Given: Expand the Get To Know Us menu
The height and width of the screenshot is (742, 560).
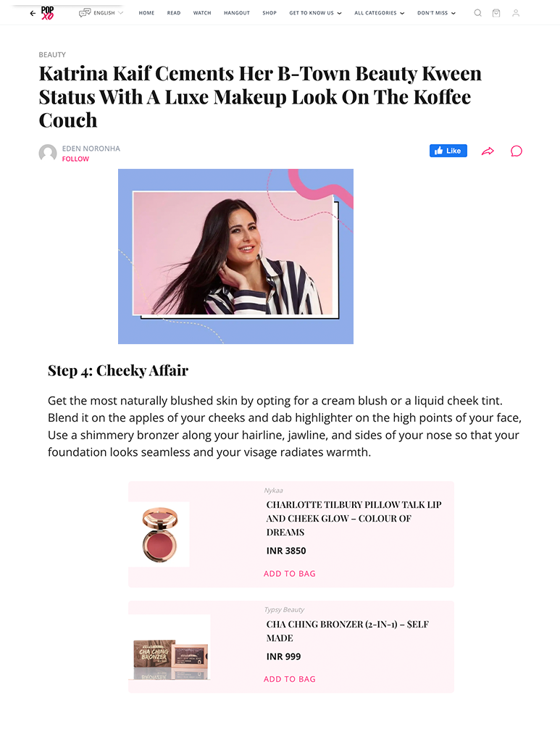Looking at the screenshot, I should point(315,13).
